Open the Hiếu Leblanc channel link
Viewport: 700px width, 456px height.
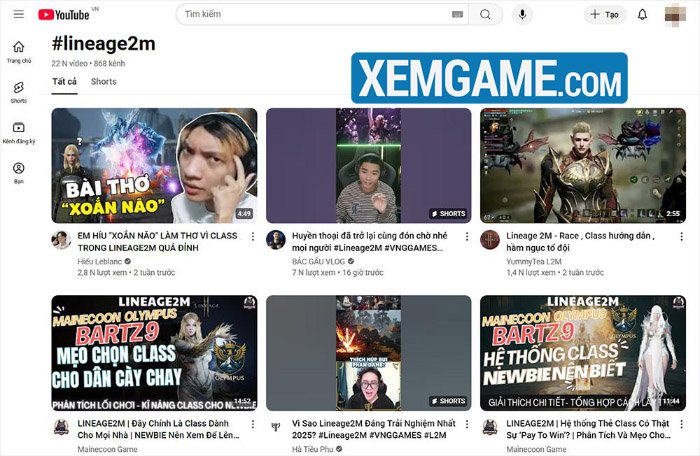tap(99, 259)
